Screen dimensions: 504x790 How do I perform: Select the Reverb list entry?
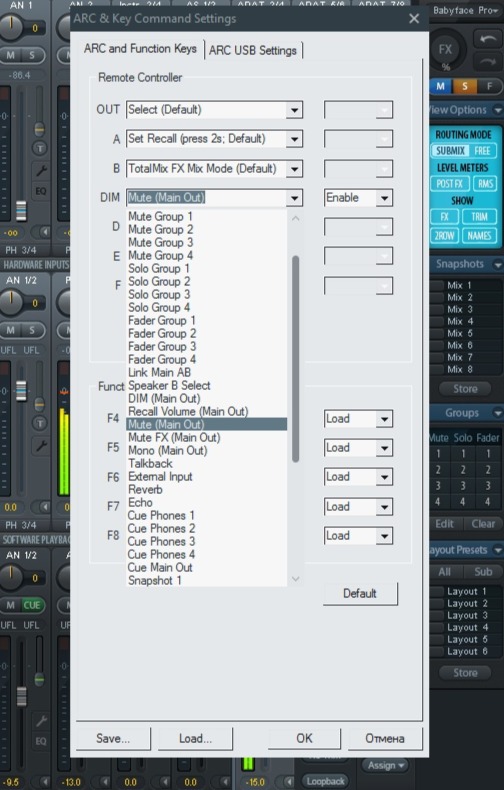(207, 490)
